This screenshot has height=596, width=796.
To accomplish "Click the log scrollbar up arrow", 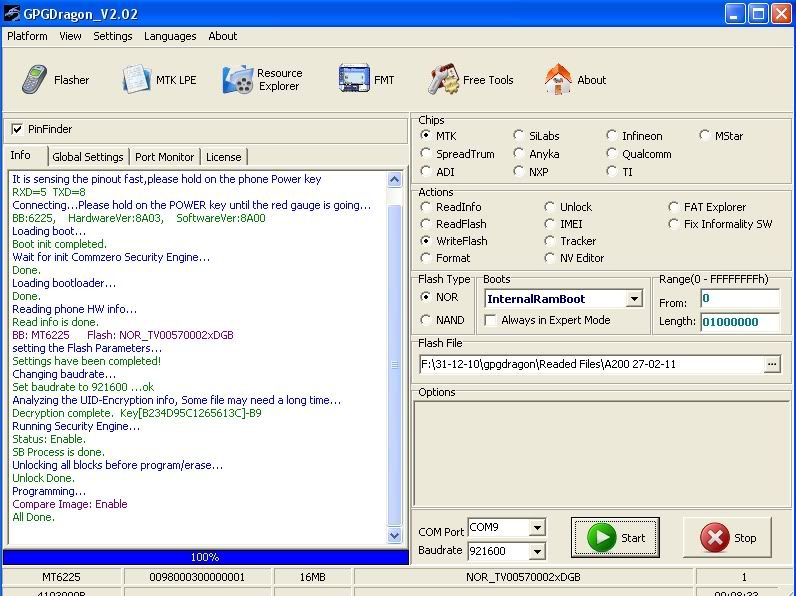I will [x=394, y=179].
